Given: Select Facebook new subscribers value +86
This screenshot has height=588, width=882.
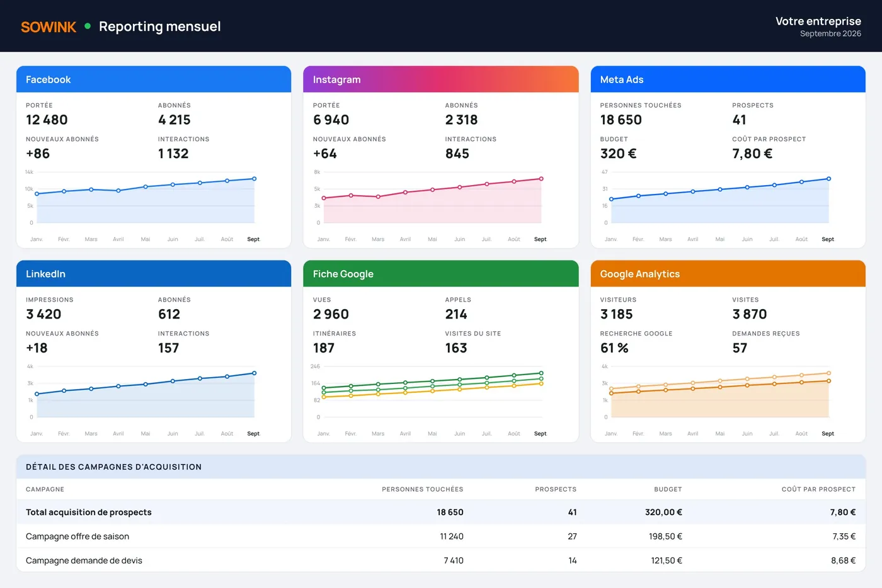Looking at the screenshot, I should (x=38, y=154).
